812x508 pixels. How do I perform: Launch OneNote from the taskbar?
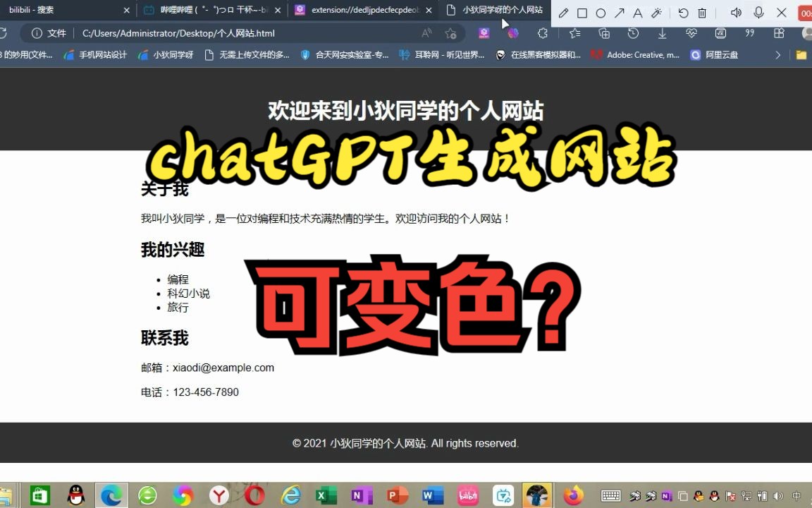coord(362,495)
